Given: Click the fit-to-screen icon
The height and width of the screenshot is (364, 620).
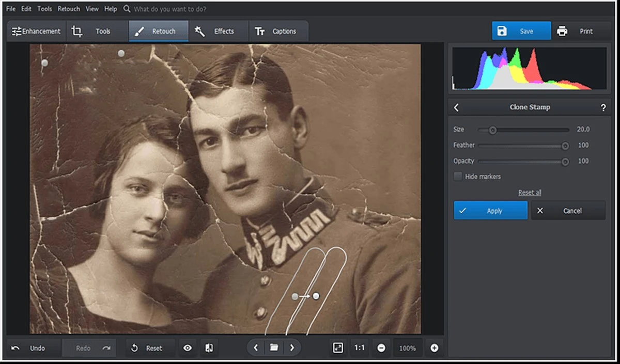Looking at the screenshot, I should point(338,348).
